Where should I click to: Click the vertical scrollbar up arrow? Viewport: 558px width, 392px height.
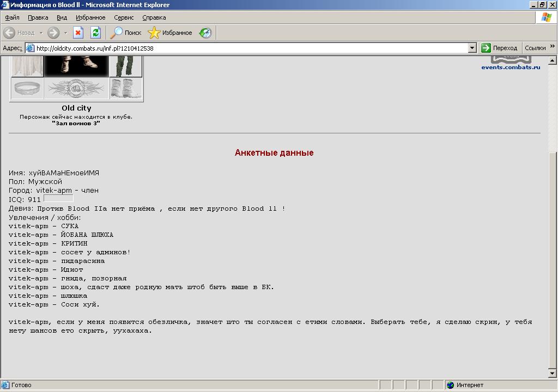(553, 60)
